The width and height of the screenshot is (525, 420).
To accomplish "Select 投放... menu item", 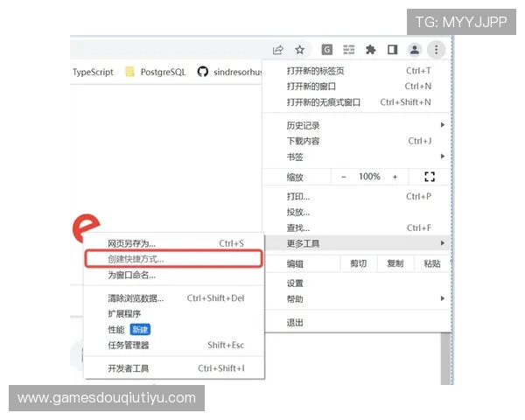I will tap(358, 212).
